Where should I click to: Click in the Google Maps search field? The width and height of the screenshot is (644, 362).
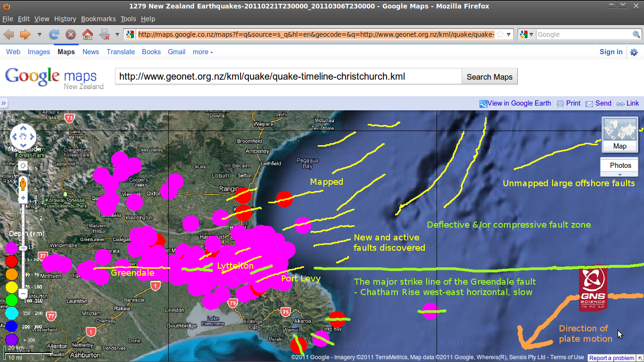coord(288,76)
